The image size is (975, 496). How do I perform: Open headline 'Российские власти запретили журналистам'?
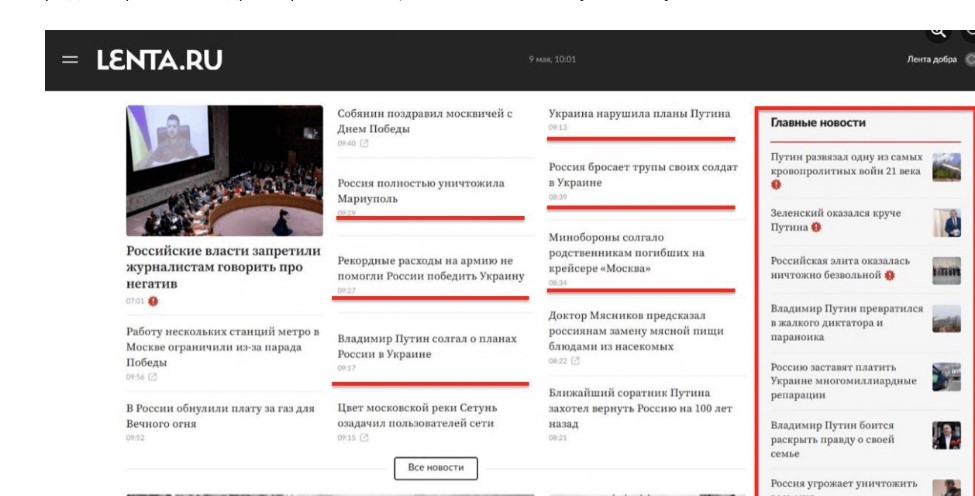pyautogui.click(x=223, y=267)
